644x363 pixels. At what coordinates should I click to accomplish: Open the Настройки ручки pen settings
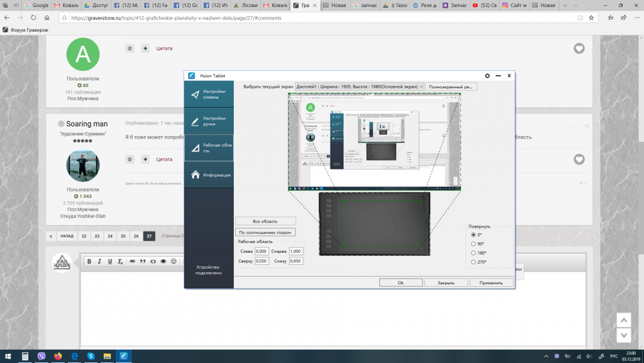tap(209, 121)
